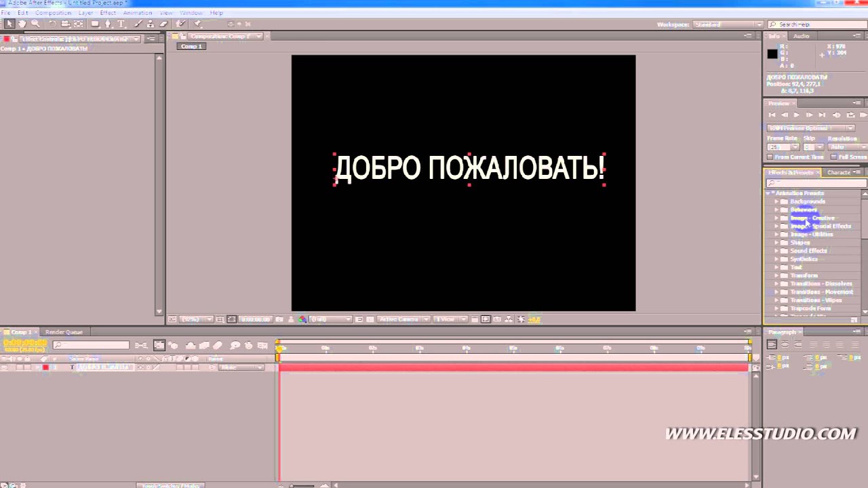This screenshot has width=868, height=488.
Task: Select the Selection arrow tool
Action: [x=9, y=24]
